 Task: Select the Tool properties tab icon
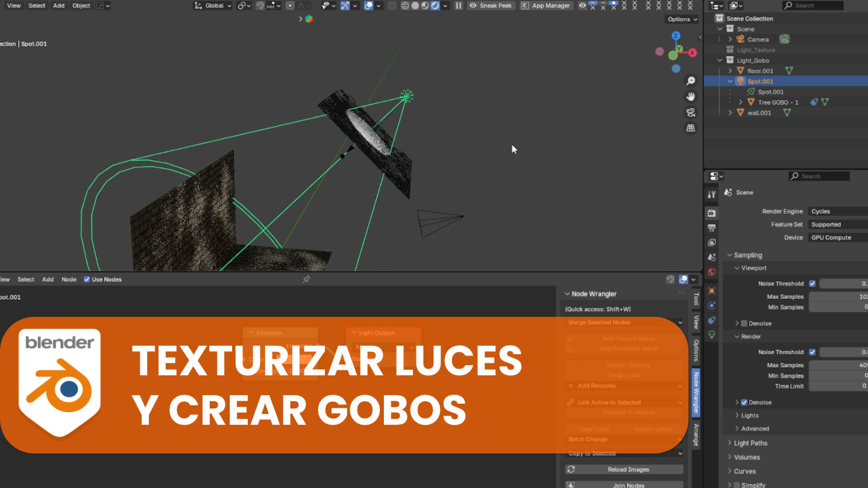[712, 195]
